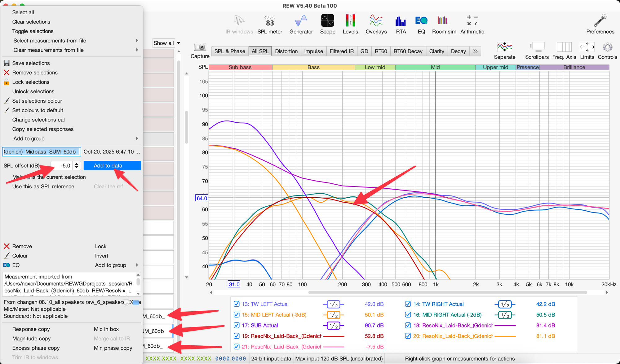This screenshot has width=620, height=364.
Task: Open the Trace arithmetic tool
Action: coord(472,24)
